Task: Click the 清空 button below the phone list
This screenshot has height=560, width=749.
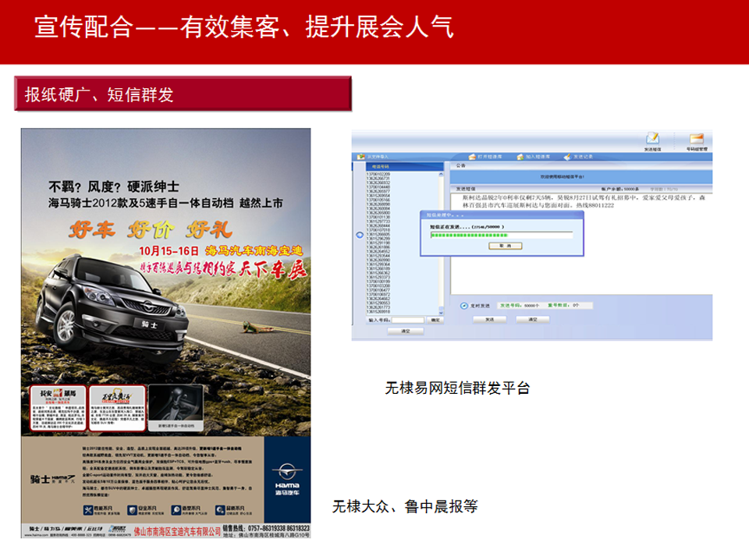Action: (406, 331)
